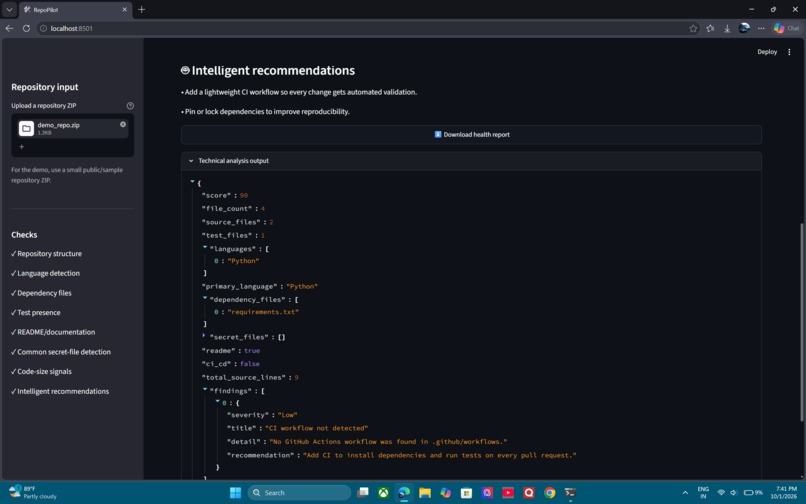
Task: Open the Xbox app from taskbar
Action: [x=383, y=493]
